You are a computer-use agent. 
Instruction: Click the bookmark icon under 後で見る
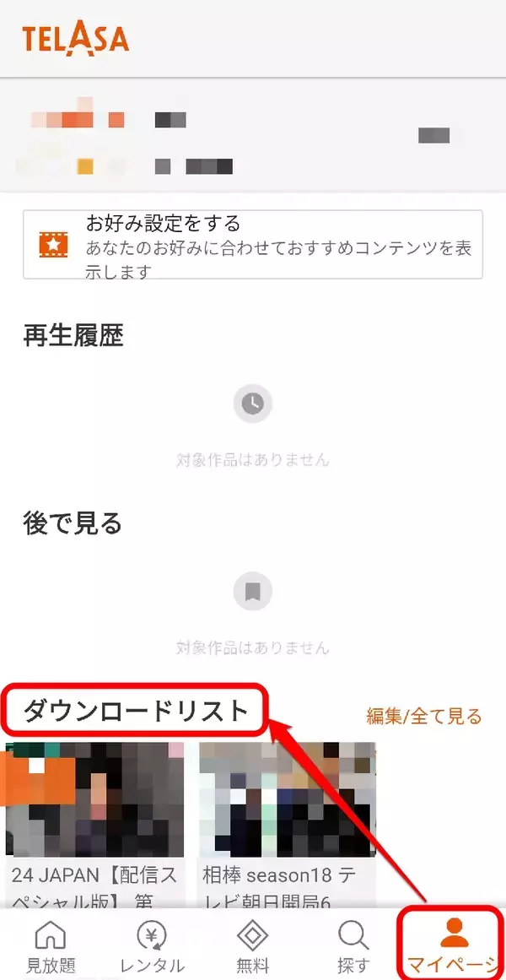point(252,591)
